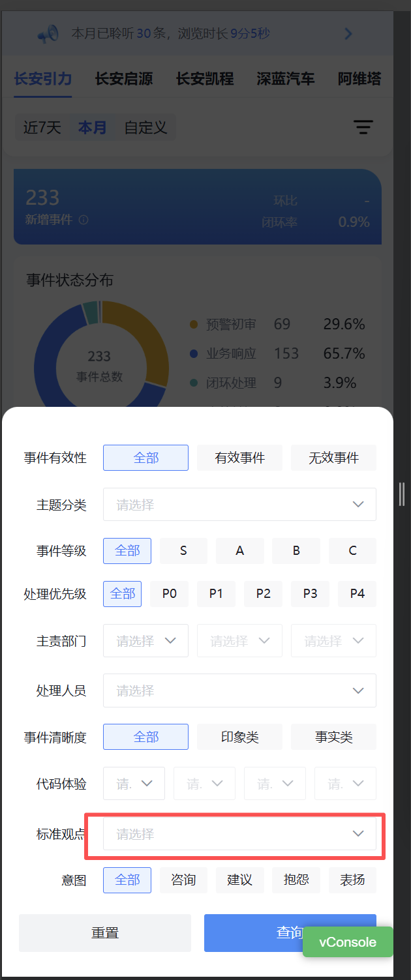Click the 重置 button
This screenshot has height=980, width=411.
[x=105, y=933]
